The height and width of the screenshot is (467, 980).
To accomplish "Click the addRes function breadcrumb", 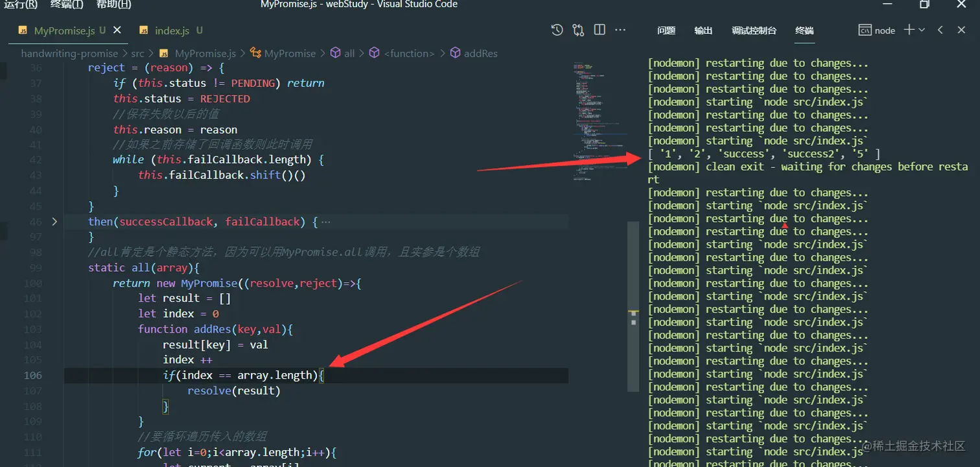I will coord(474,53).
